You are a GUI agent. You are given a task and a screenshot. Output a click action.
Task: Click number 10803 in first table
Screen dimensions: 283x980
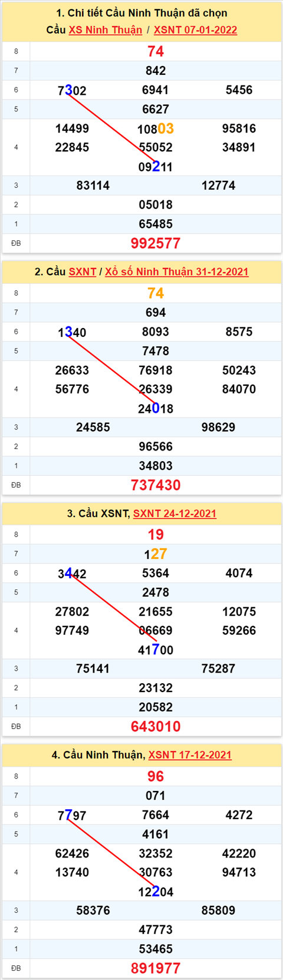[156, 128]
